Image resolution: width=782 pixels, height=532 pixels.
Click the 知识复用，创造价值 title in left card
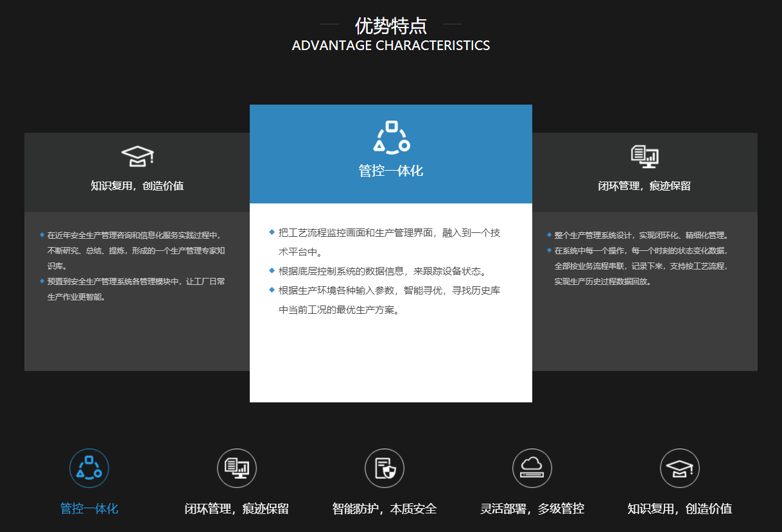tap(137, 186)
